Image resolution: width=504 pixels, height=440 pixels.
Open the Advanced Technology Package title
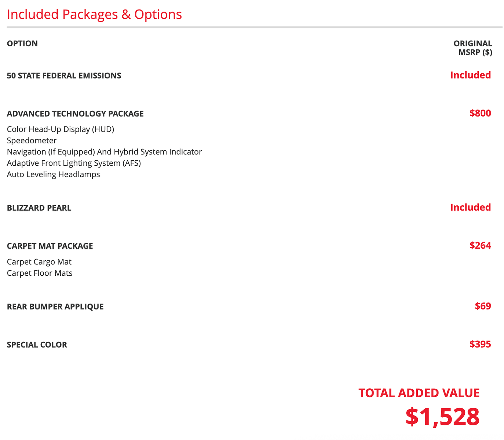[75, 114]
